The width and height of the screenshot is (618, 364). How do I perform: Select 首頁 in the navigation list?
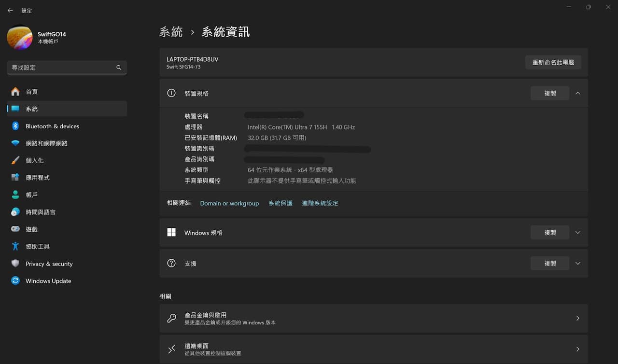67,92
